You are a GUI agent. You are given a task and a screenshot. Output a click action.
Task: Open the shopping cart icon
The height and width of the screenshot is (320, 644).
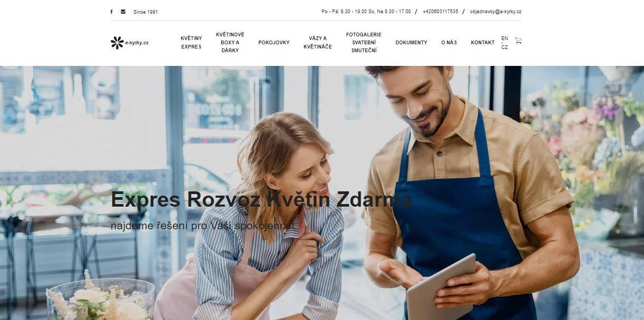click(518, 41)
